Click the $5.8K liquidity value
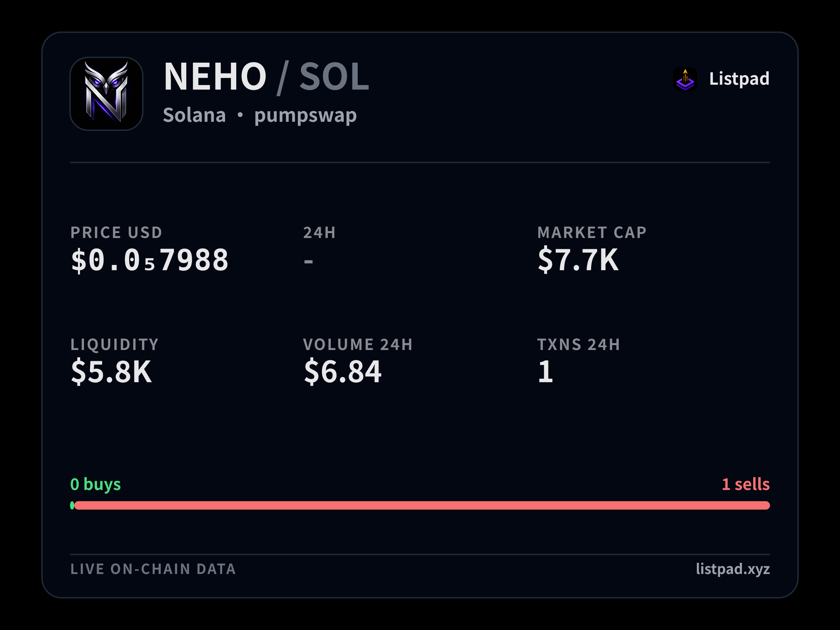 point(111,371)
